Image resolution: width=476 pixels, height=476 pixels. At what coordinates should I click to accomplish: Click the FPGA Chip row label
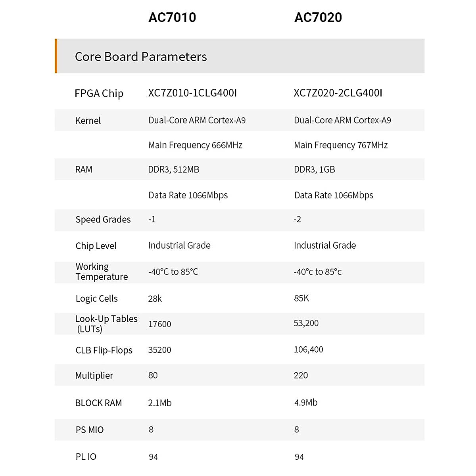click(x=99, y=94)
